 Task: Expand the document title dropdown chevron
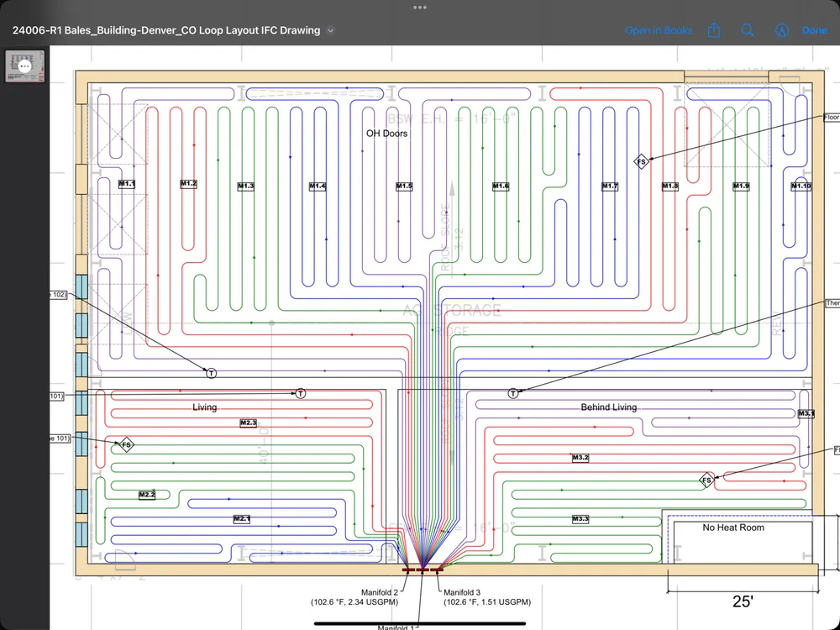[x=331, y=30]
